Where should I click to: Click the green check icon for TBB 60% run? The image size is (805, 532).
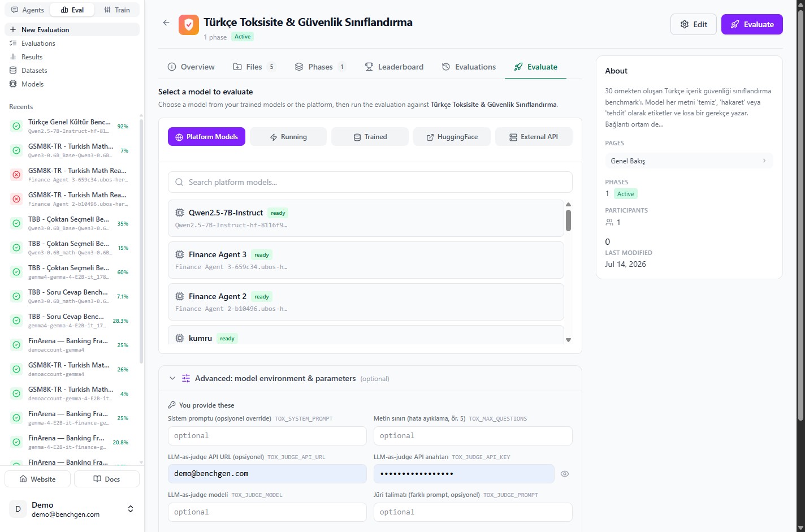(16, 272)
